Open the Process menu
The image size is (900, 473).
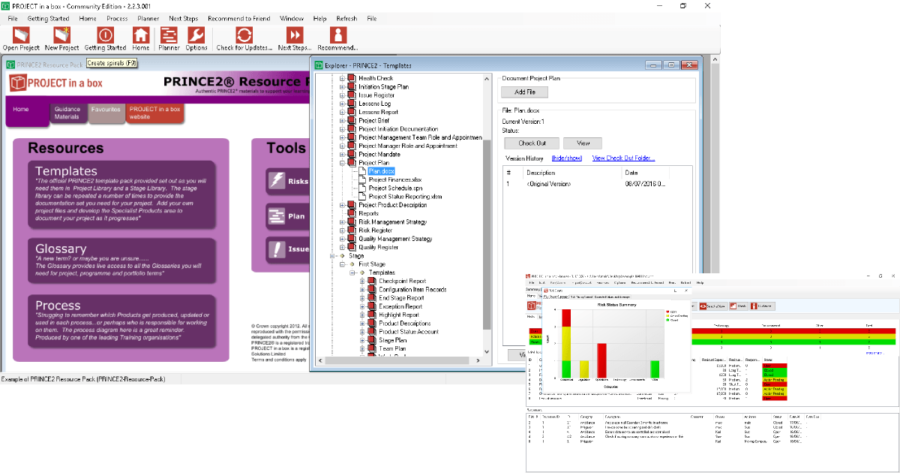tap(117, 18)
